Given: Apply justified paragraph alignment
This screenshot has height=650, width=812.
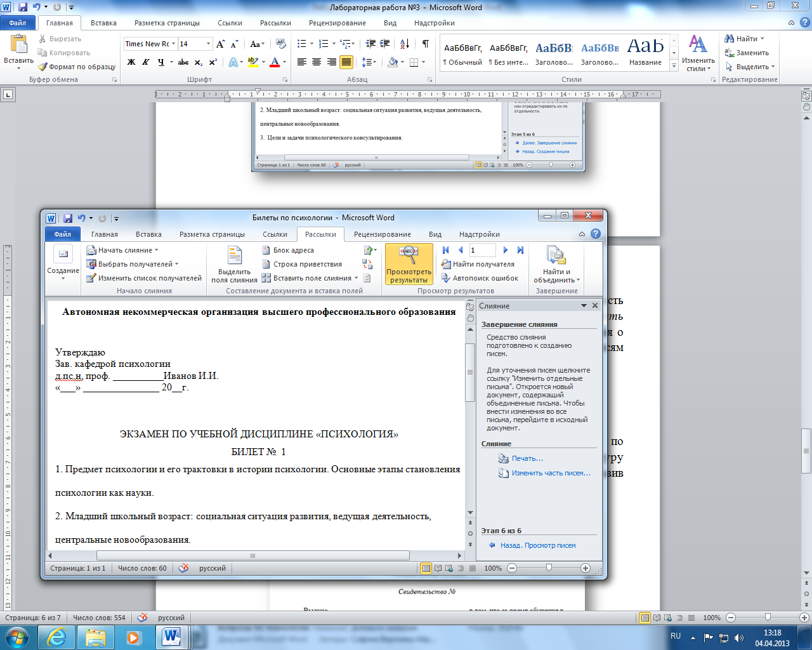Looking at the screenshot, I should click(x=346, y=62).
